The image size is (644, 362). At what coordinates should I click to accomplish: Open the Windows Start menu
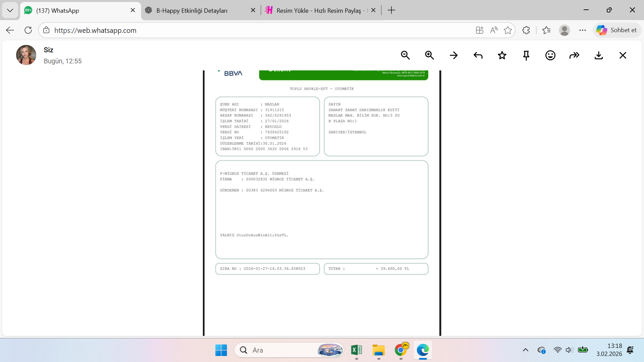tap(221, 350)
